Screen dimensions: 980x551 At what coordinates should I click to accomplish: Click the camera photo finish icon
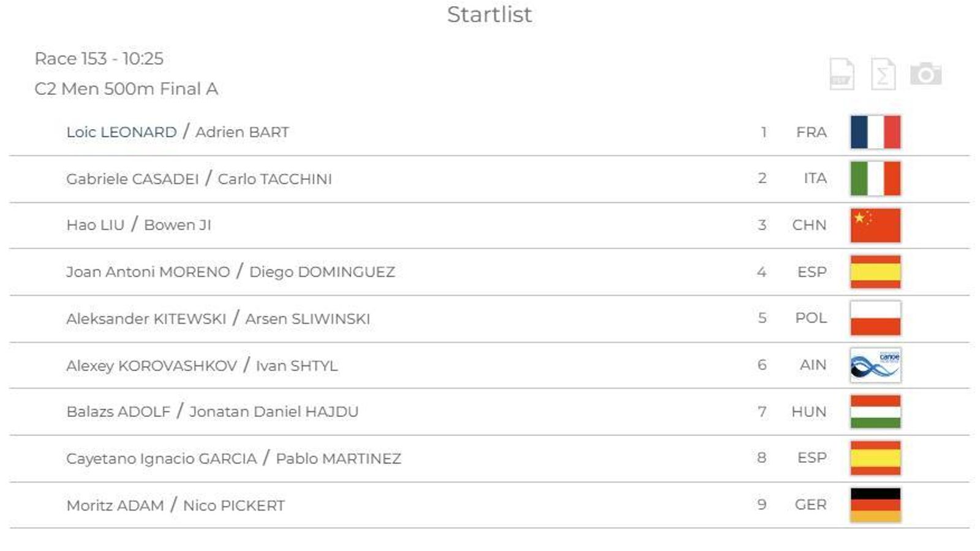coord(925,74)
